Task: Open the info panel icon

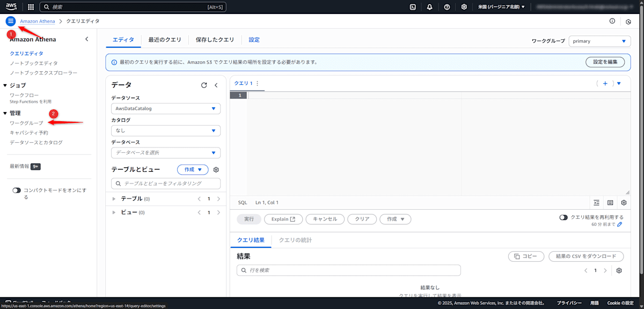Action: [x=612, y=21]
